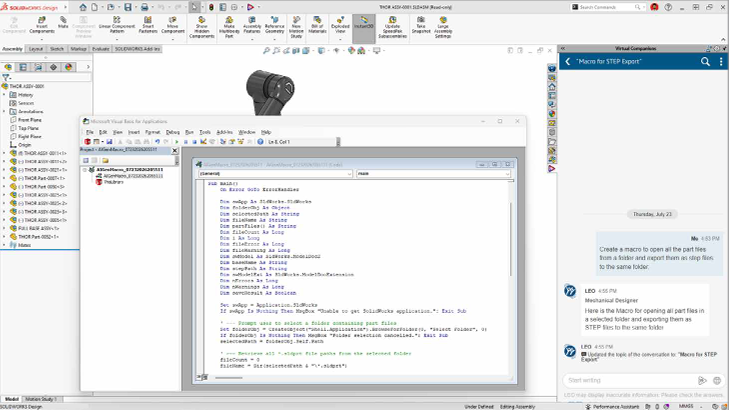Switch to SOLIDWORKS Add-Ins ribbon tab
729x410 pixels.
tap(137, 49)
